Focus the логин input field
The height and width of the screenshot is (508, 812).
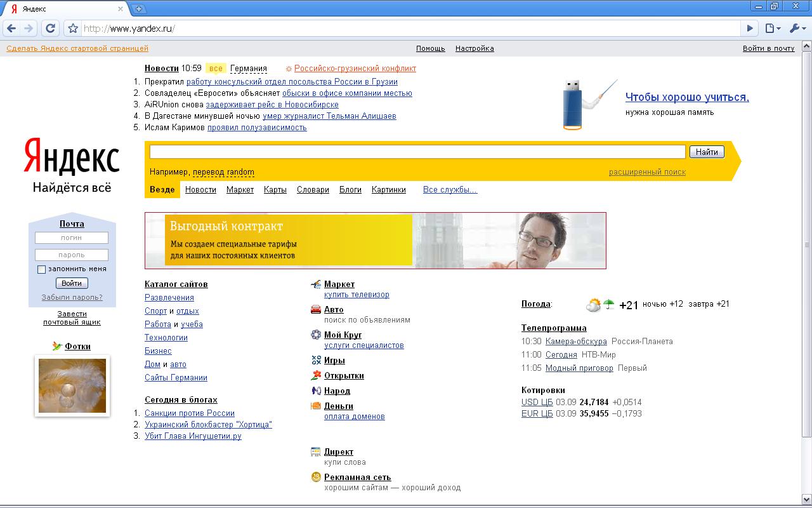pos(72,237)
